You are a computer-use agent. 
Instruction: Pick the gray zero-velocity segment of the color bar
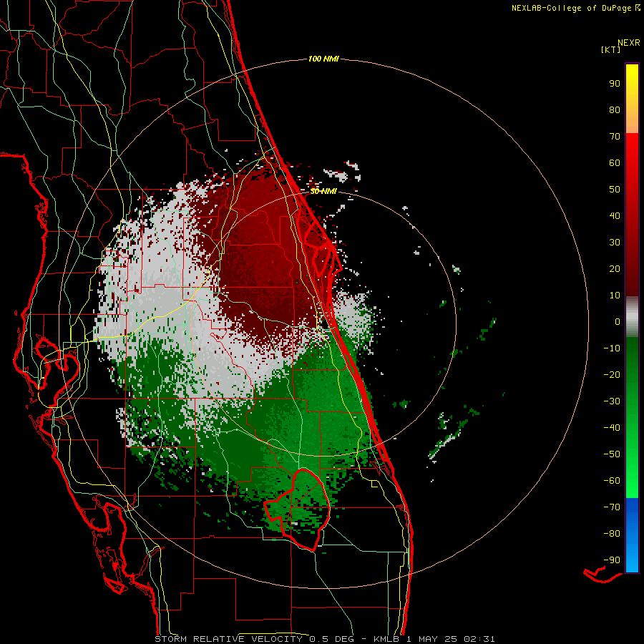coord(632,317)
